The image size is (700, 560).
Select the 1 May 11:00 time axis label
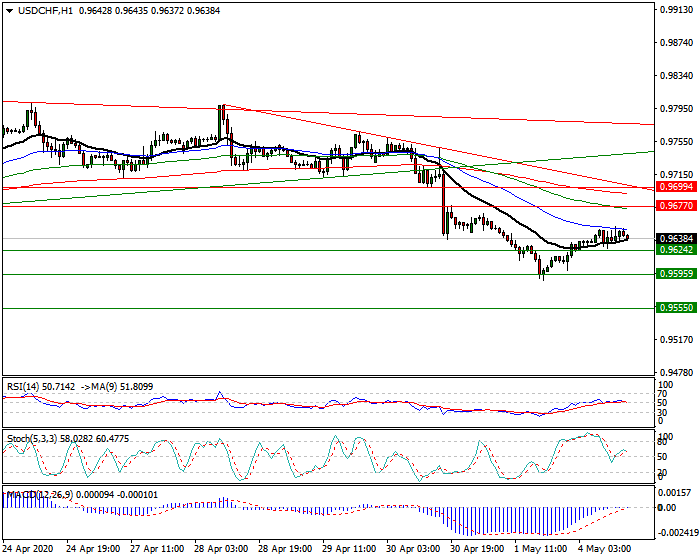coord(541,548)
